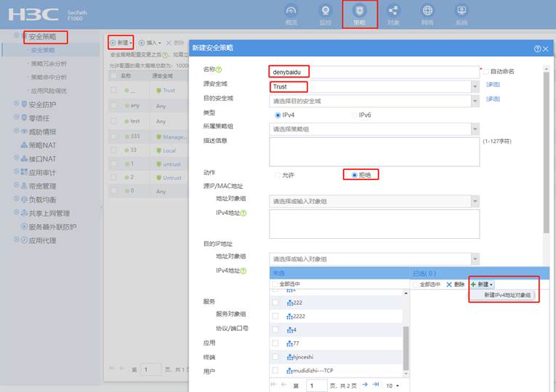Expand the 威胁情报 tree node

16,131
